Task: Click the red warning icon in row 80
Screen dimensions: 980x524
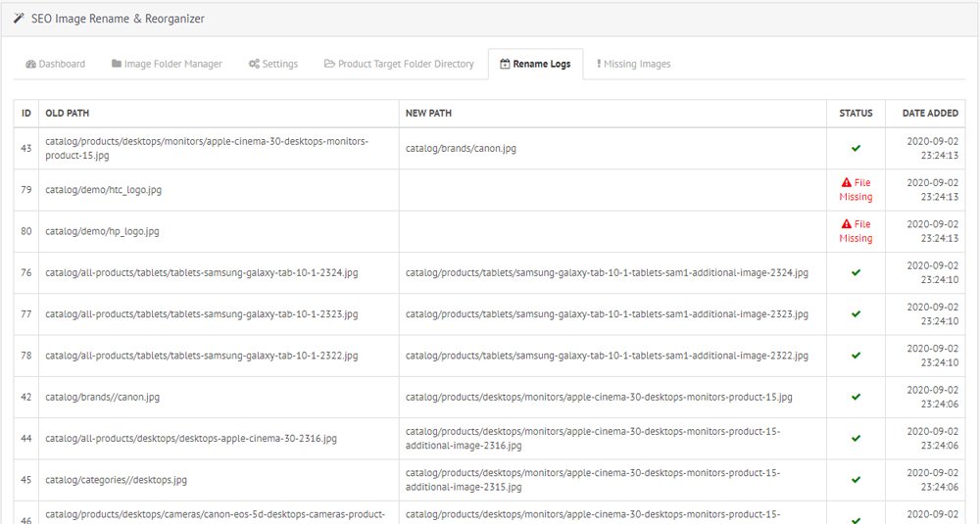Action: pos(847,223)
